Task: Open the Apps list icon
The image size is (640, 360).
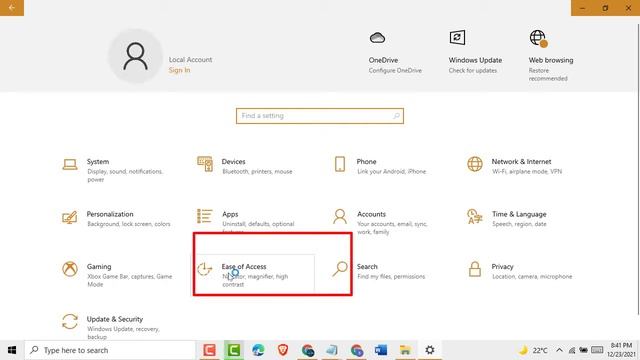Action: coord(204,216)
